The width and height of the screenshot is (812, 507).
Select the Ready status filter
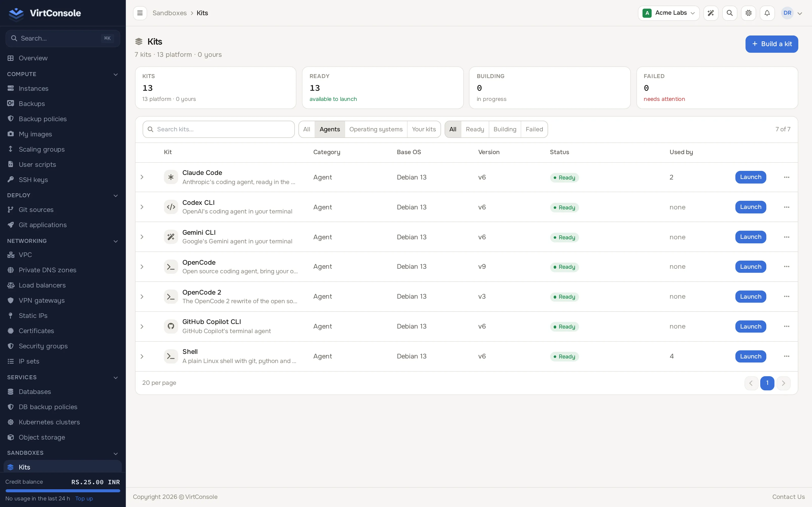click(475, 129)
